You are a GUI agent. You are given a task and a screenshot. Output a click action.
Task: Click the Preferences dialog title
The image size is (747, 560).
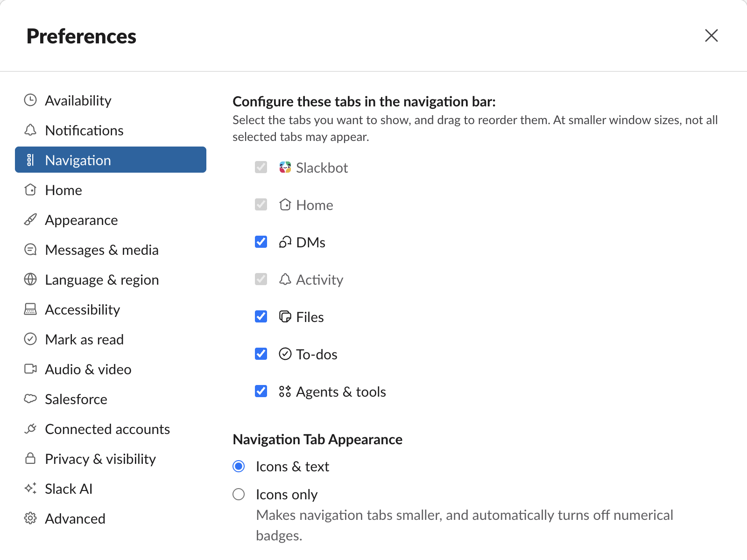pyautogui.click(x=81, y=36)
